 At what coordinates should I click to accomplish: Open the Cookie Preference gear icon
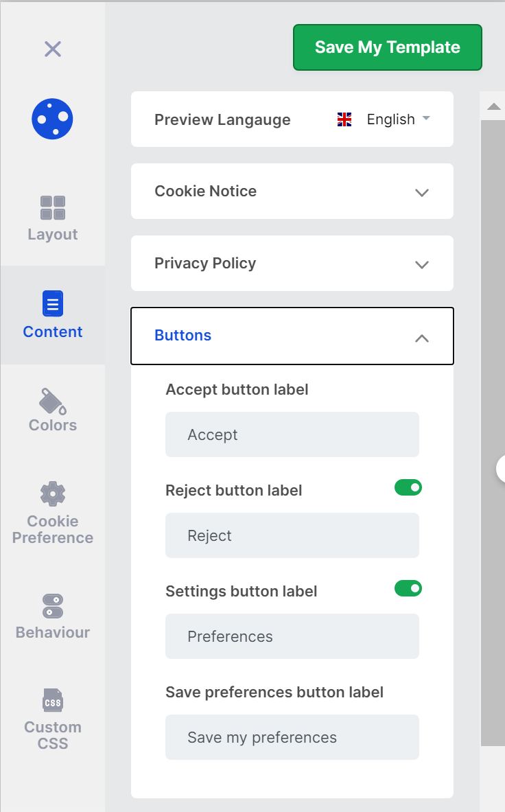point(52,494)
